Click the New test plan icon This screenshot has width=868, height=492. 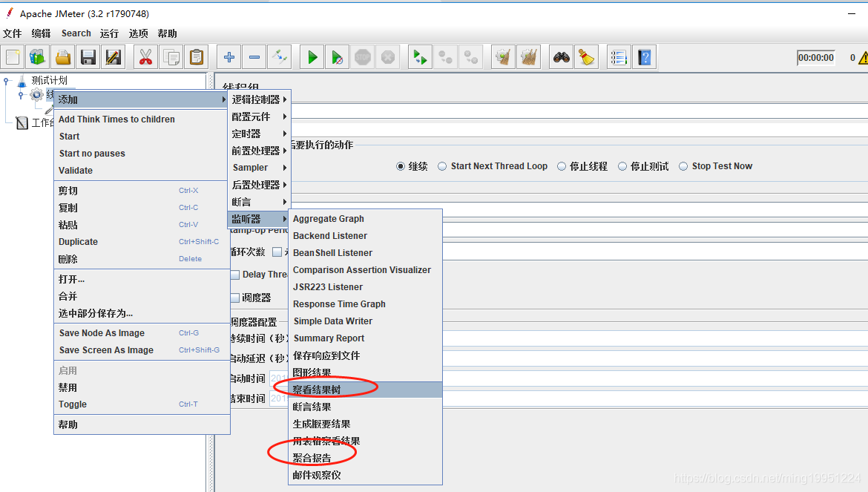(13, 57)
